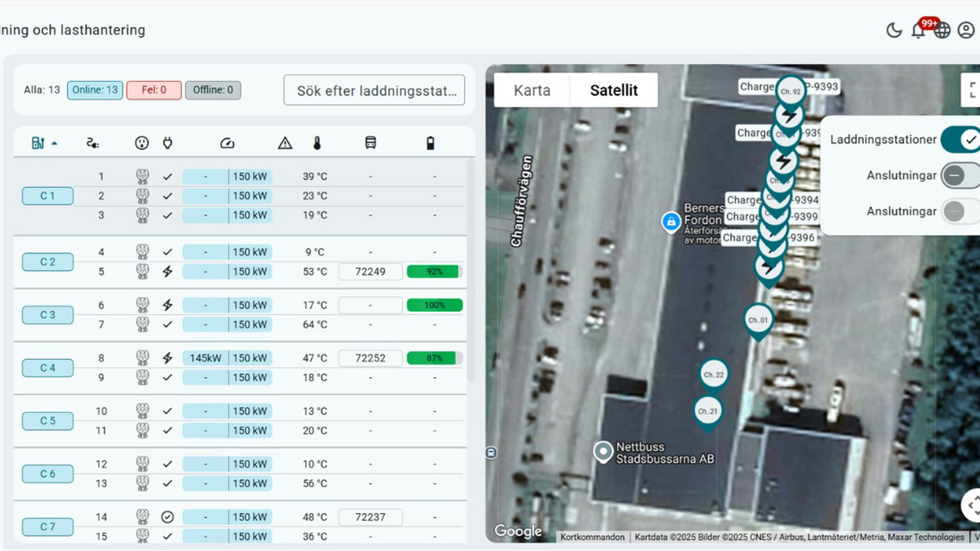
Task: Filter by Fel: 0 stations
Action: [154, 90]
